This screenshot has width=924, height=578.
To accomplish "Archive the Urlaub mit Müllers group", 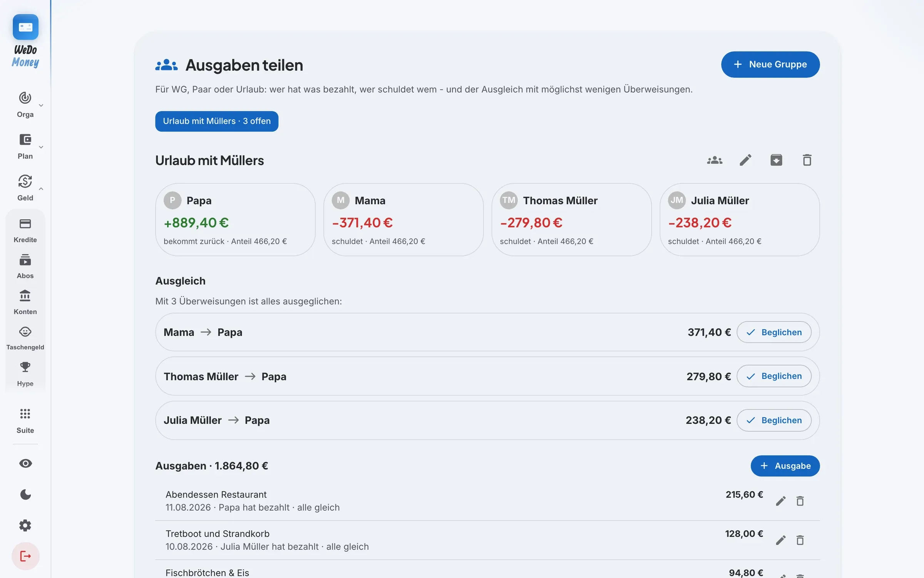I will coord(776,160).
